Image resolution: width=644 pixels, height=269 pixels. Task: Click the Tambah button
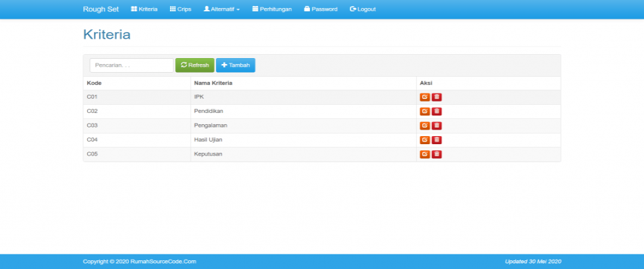235,65
